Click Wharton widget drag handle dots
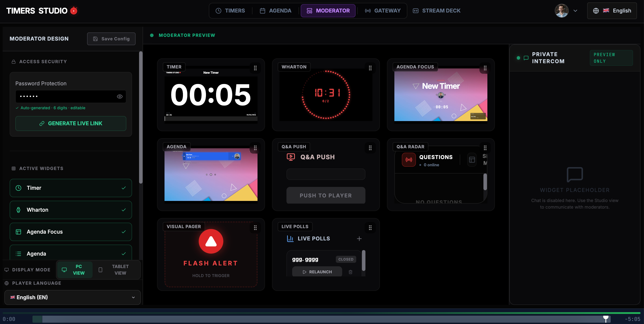644x324 pixels. (370, 68)
